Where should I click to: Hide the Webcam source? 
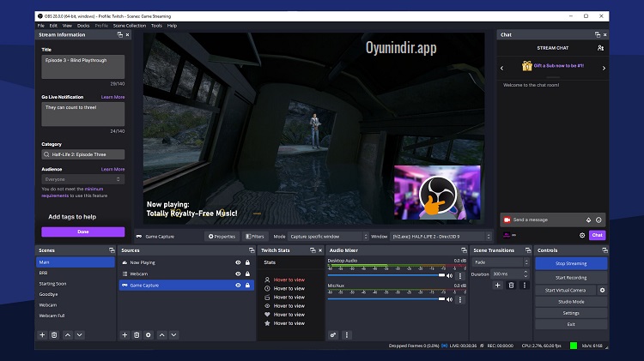pos(238,274)
